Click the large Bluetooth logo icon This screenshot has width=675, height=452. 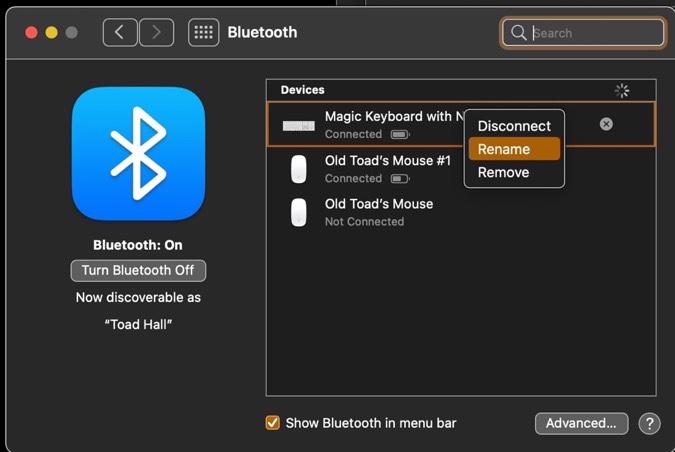click(x=138, y=154)
